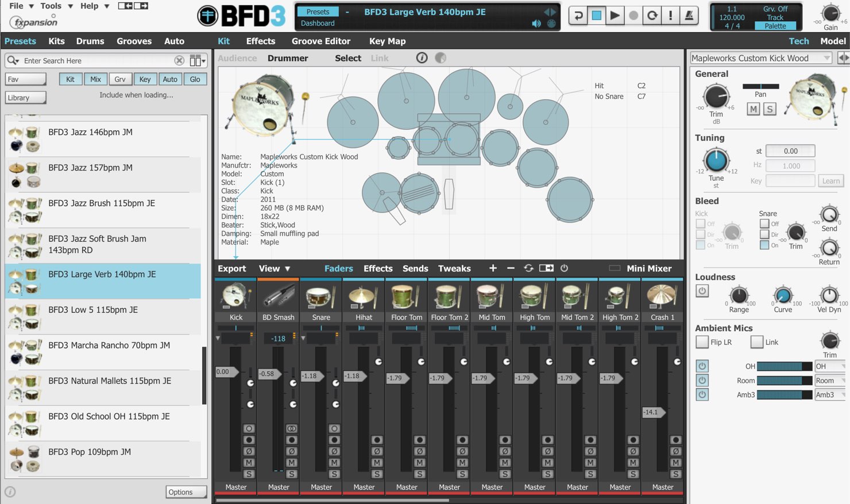Toggle the Ambient Mics Link checkbox
850x504 pixels.
[x=757, y=342]
